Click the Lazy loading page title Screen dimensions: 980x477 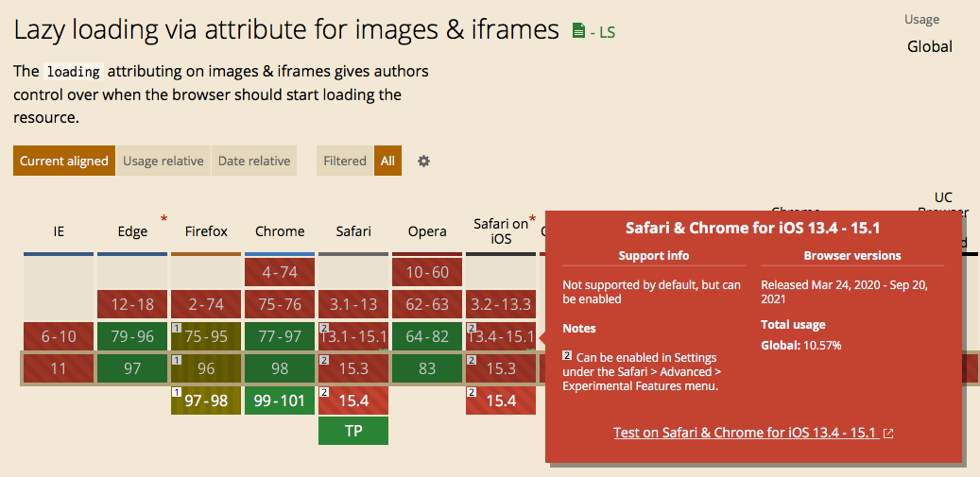click(286, 29)
